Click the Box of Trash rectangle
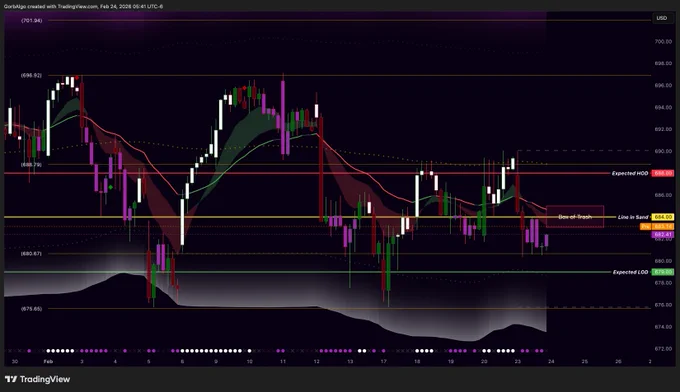 pyautogui.click(x=575, y=216)
